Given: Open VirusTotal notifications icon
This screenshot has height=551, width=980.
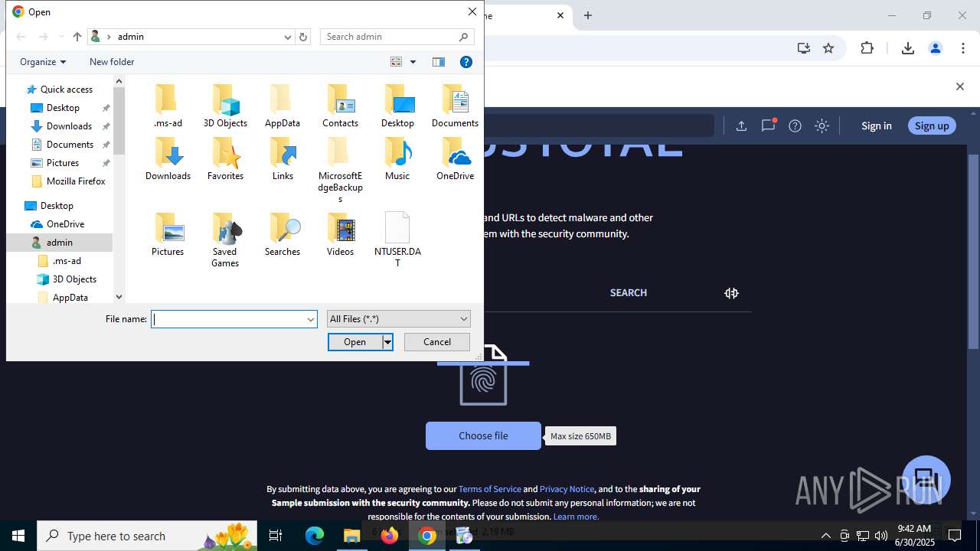Looking at the screenshot, I should click(x=768, y=126).
